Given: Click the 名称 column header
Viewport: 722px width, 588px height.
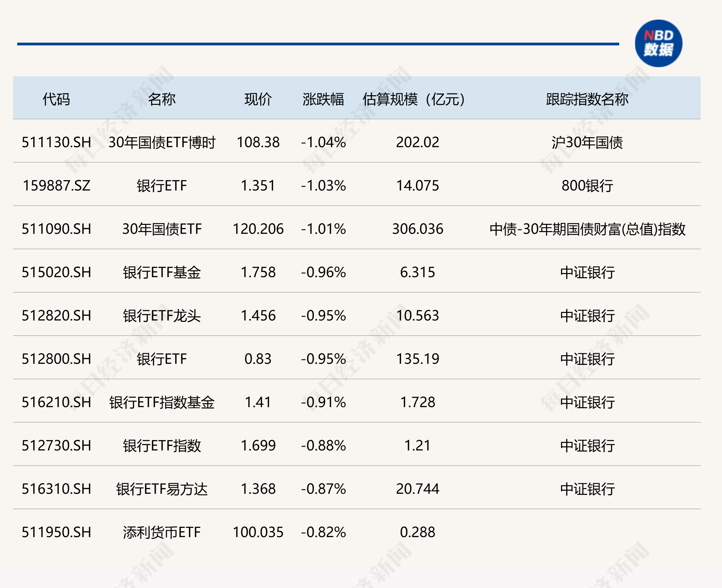Looking at the screenshot, I should [x=162, y=99].
